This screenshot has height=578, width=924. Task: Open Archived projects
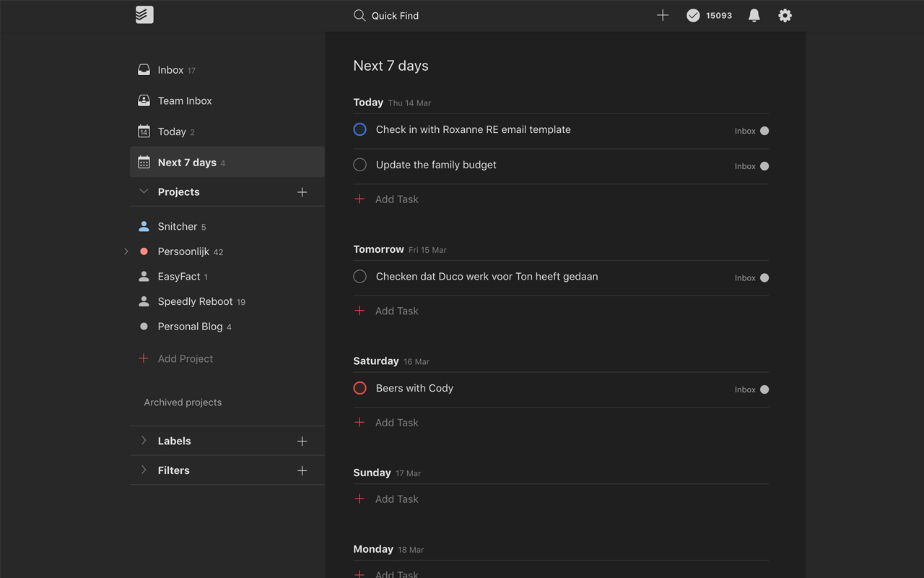pyautogui.click(x=183, y=402)
